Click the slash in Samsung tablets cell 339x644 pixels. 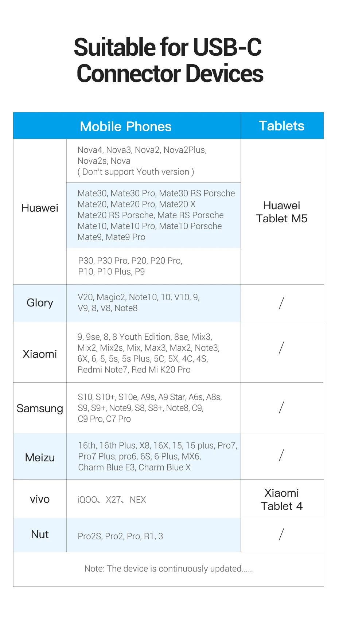[281, 407]
